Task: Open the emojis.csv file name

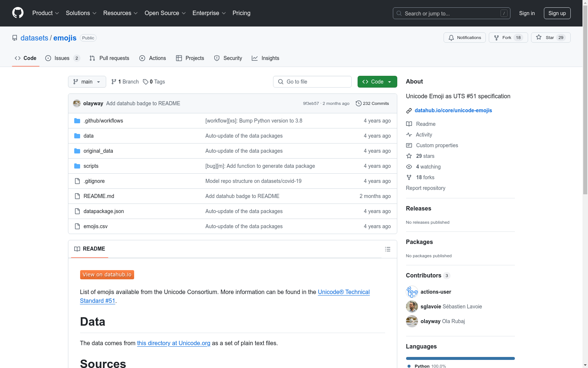Action: coord(96,226)
